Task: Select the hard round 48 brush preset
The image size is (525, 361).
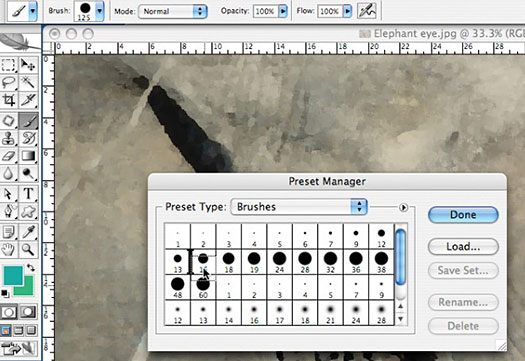Action: [177, 288]
